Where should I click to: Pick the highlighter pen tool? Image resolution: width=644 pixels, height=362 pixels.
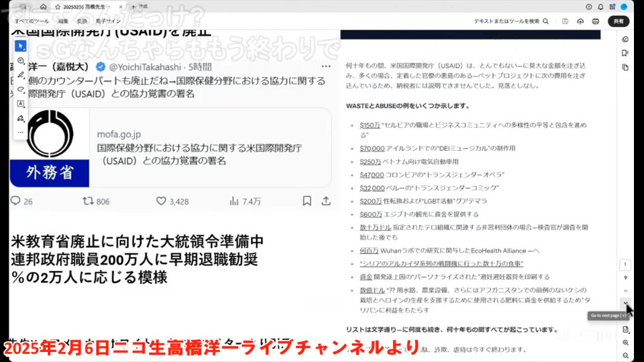pos(21,75)
